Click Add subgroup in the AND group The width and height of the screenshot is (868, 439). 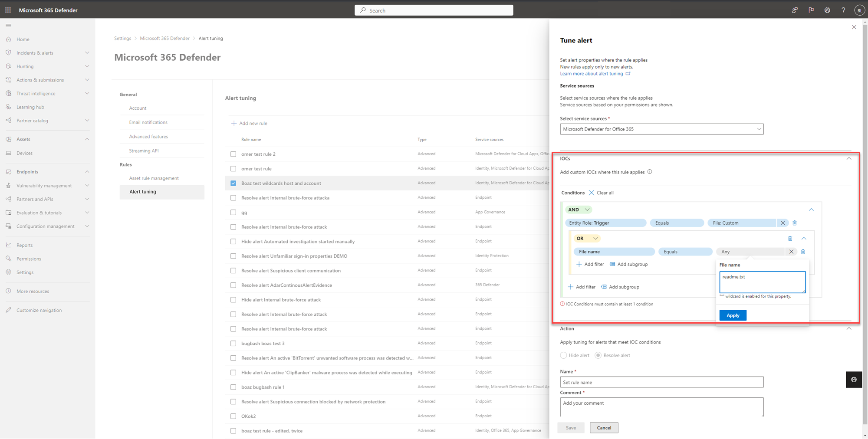point(620,287)
